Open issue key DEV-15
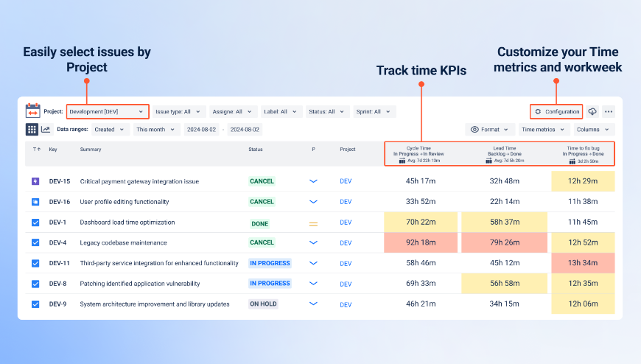The height and width of the screenshot is (364, 641). point(60,181)
